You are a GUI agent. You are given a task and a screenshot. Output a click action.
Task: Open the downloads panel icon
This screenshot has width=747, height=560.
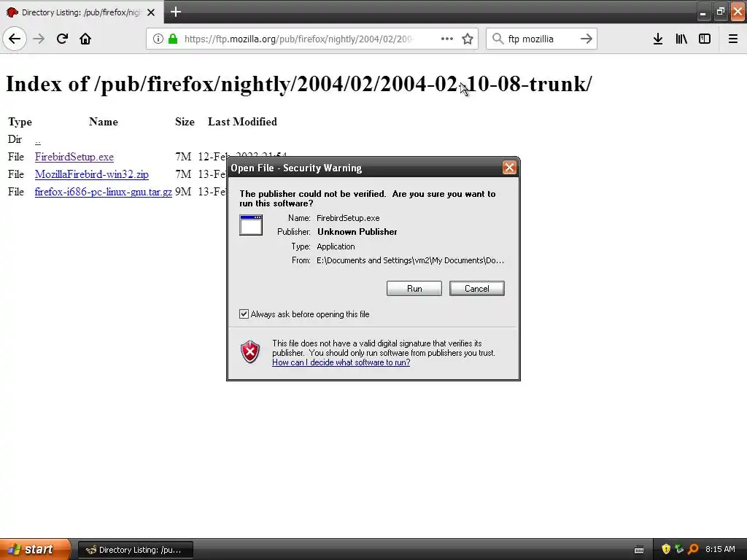click(658, 39)
